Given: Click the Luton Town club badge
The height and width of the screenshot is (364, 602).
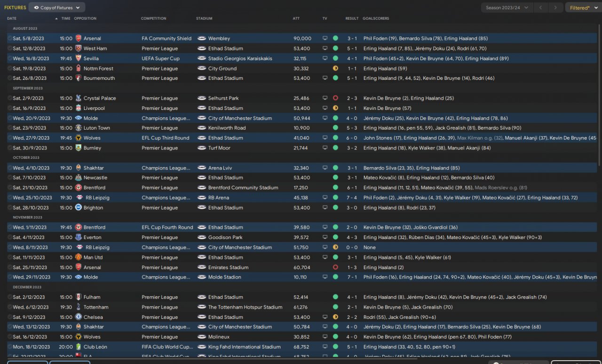Looking at the screenshot, I should (x=78, y=128).
